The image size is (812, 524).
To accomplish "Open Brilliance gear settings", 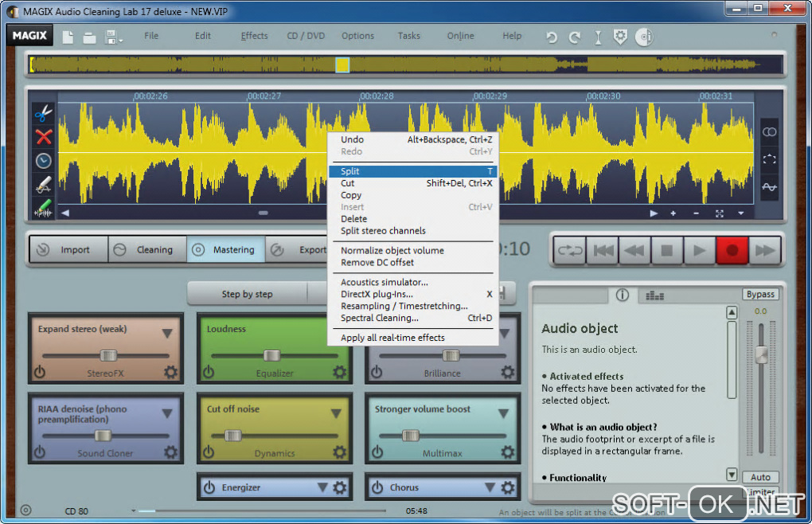I will [x=508, y=372].
